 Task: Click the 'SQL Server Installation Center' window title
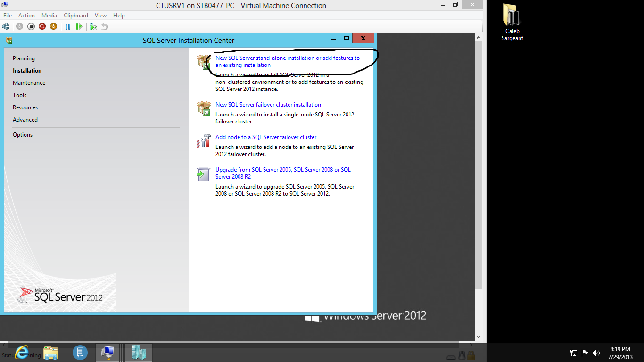coord(189,41)
